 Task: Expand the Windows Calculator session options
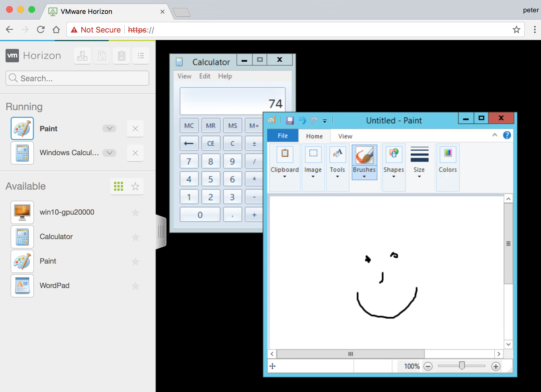(x=109, y=153)
